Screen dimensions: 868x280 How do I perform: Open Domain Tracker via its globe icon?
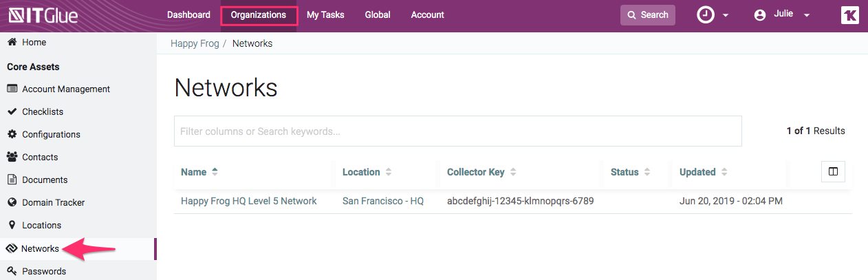[x=12, y=202]
